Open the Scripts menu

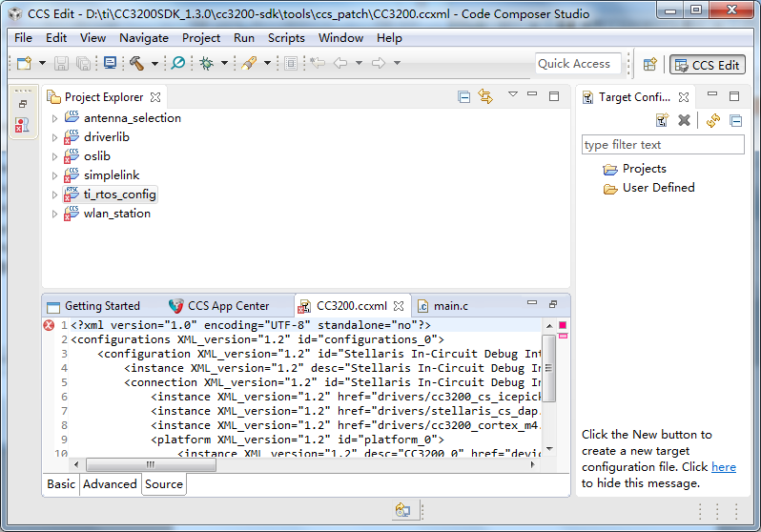point(286,38)
